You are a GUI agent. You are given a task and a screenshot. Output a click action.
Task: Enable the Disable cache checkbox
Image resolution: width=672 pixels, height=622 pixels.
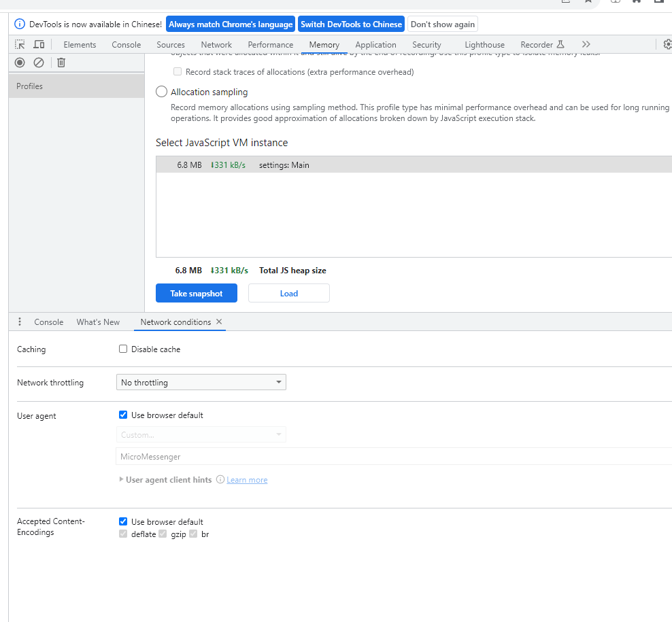pyautogui.click(x=123, y=349)
